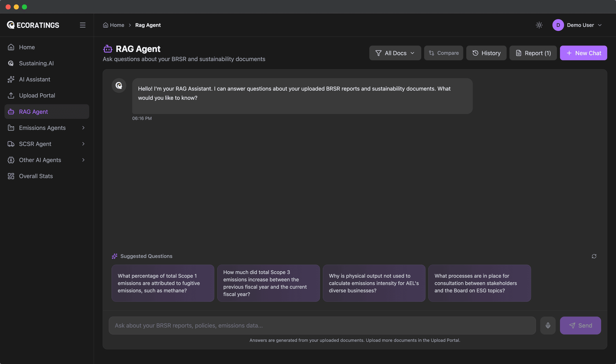Click the Compare documents button
This screenshot has height=364, width=616.
click(x=443, y=53)
